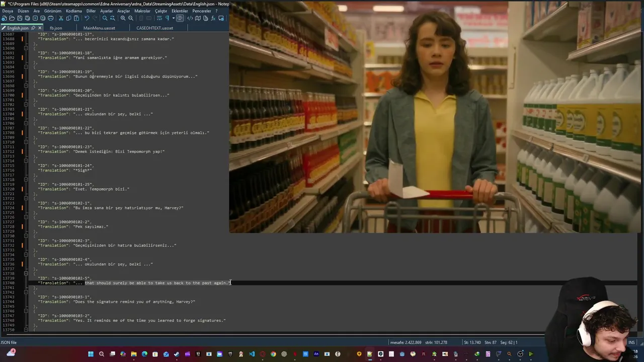644x362 pixels.
Task: Open the Dosya menu
Action: [x=8, y=11]
